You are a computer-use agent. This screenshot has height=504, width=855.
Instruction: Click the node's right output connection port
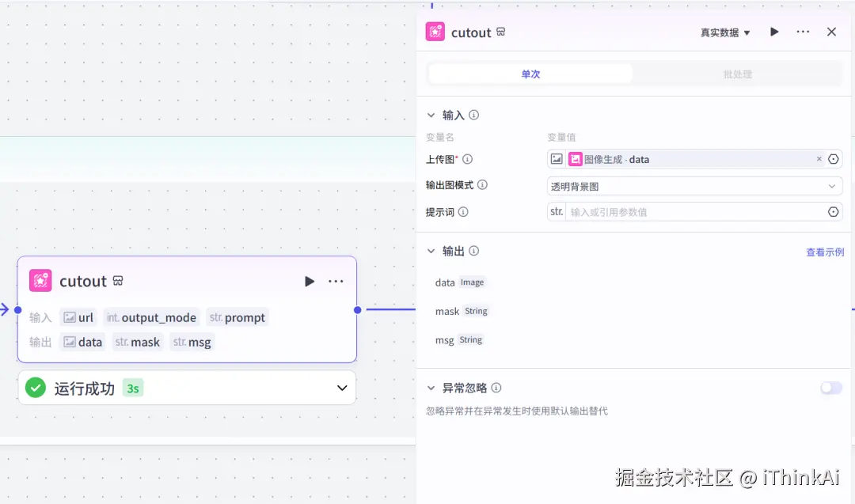(357, 309)
